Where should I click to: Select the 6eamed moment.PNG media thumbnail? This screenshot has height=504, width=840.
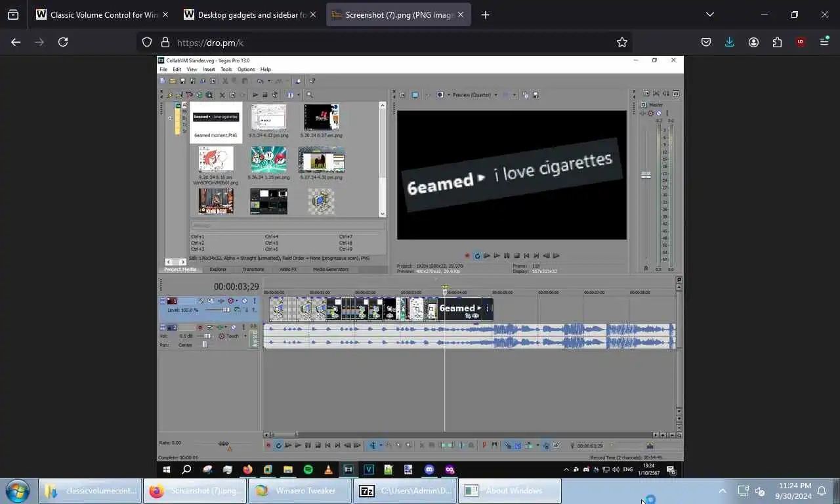click(216, 122)
